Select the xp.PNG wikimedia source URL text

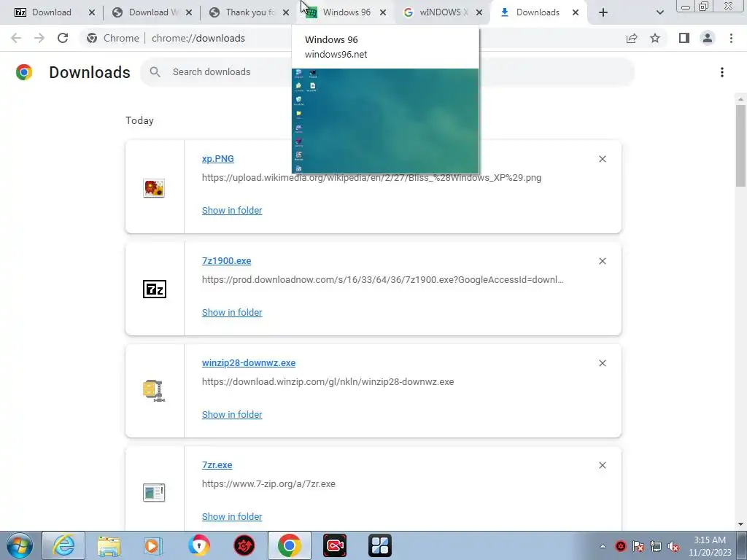pyautogui.click(x=371, y=178)
